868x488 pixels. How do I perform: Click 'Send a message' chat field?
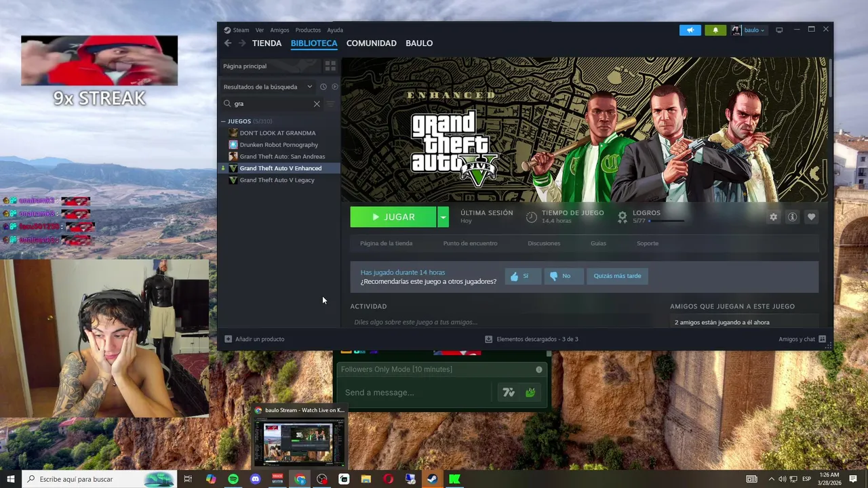416,392
